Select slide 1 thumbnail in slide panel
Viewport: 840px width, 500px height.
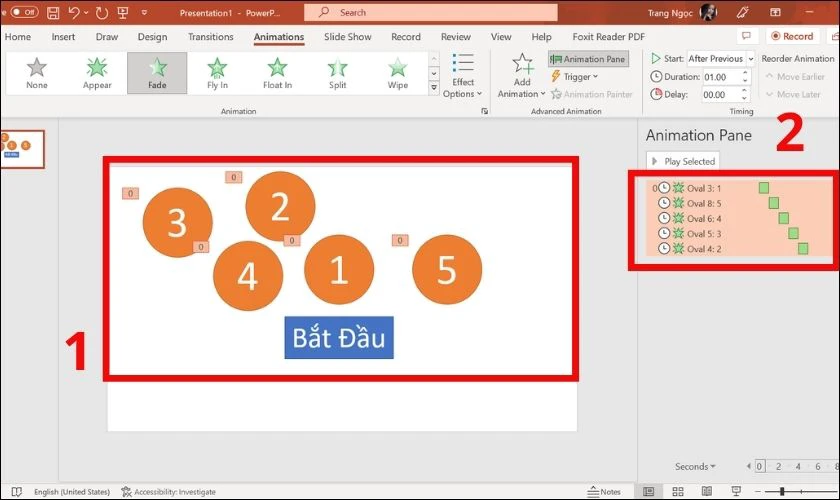tap(22, 149)
